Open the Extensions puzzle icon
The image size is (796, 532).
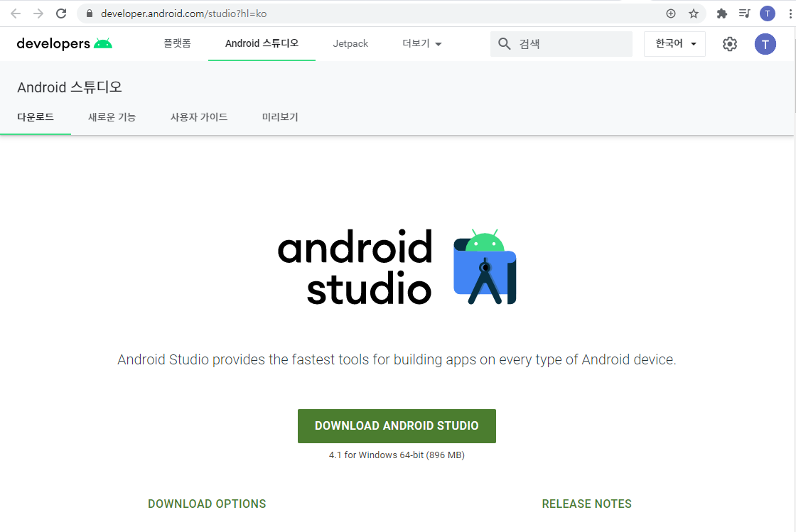pyautogui.click(x=722, y=13)
